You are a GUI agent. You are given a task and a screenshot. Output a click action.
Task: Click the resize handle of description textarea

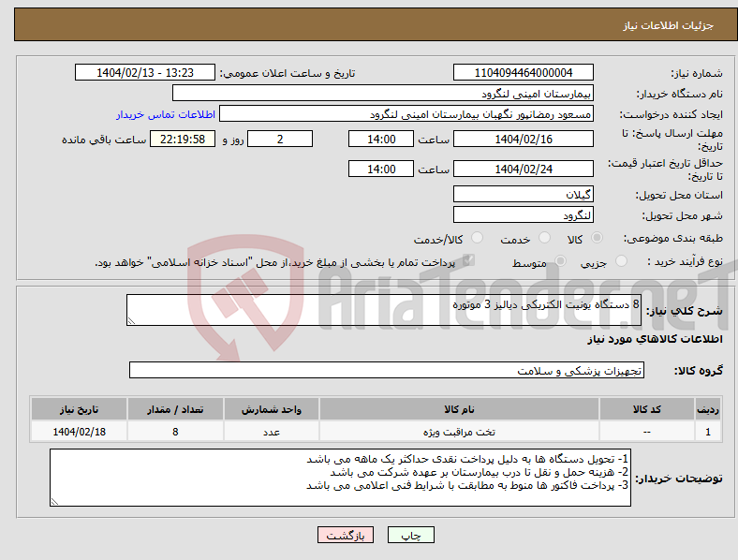(x=131, y=321)
